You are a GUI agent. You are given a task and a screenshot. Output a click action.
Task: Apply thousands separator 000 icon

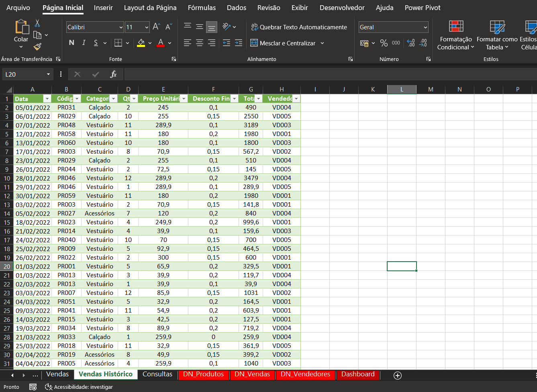point(396,43)
